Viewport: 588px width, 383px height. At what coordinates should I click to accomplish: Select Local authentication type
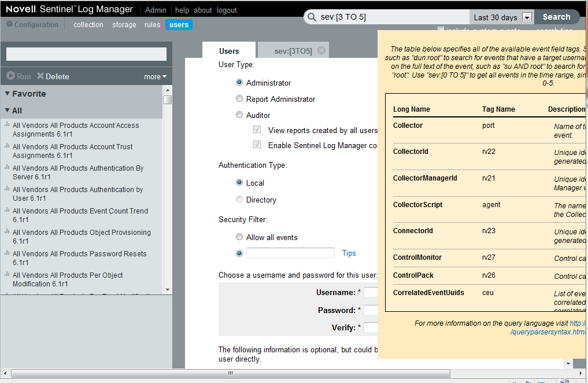pos(239,182)
